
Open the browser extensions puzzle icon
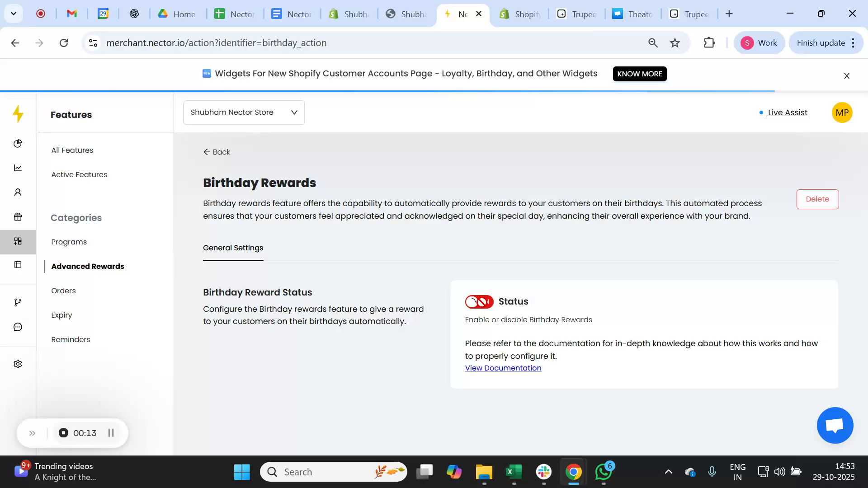coord(709,42)
